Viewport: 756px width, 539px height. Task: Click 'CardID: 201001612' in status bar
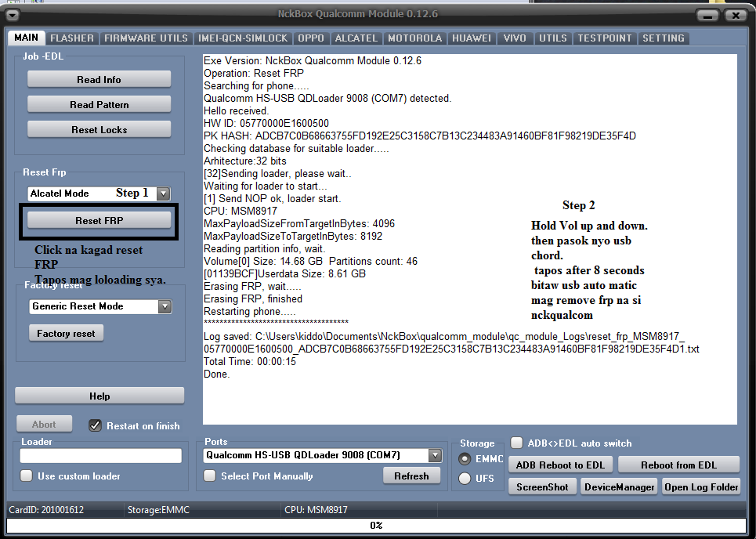tap(46, 509)
